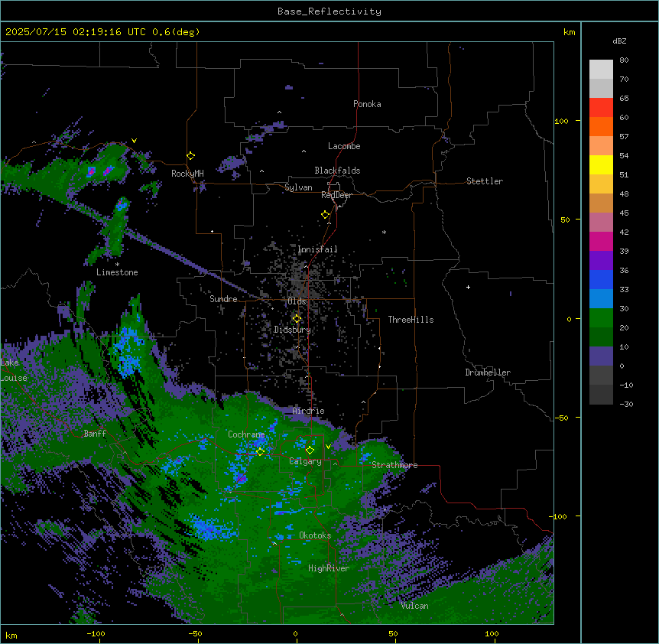Click the Cochrane label
This screenshot has height=644, width=659.
click(x=246, y=434)
